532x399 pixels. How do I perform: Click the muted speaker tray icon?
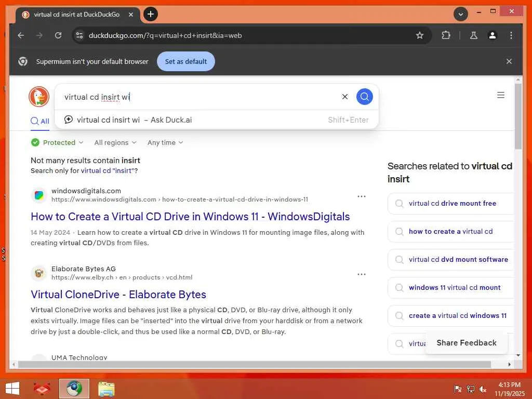tap(483, 389)
